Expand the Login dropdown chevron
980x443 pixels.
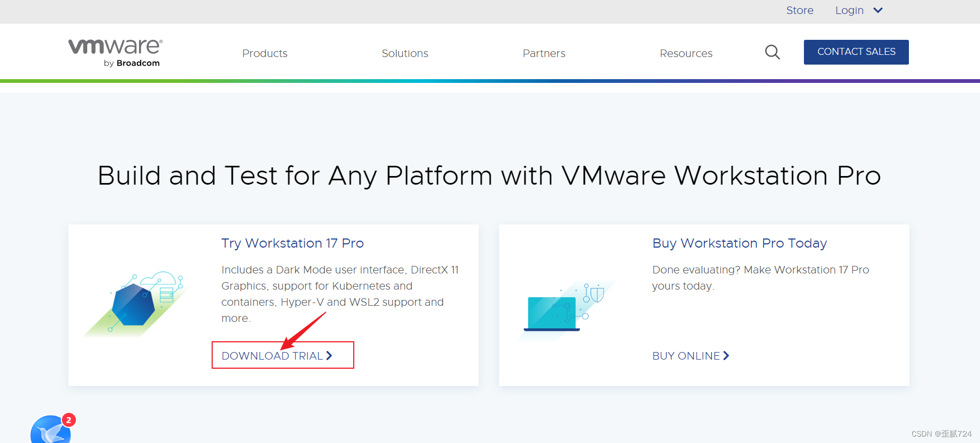(878, 10)
